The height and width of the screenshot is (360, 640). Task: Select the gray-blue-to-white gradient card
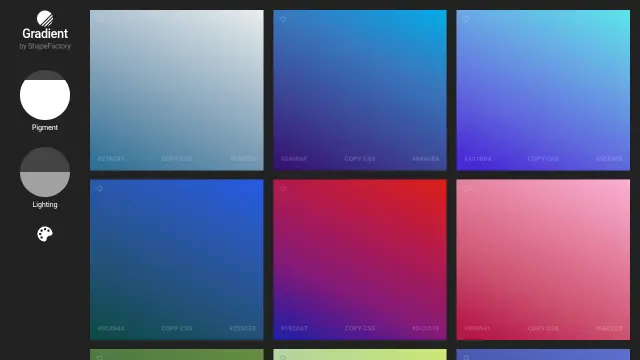coord(177,90)
